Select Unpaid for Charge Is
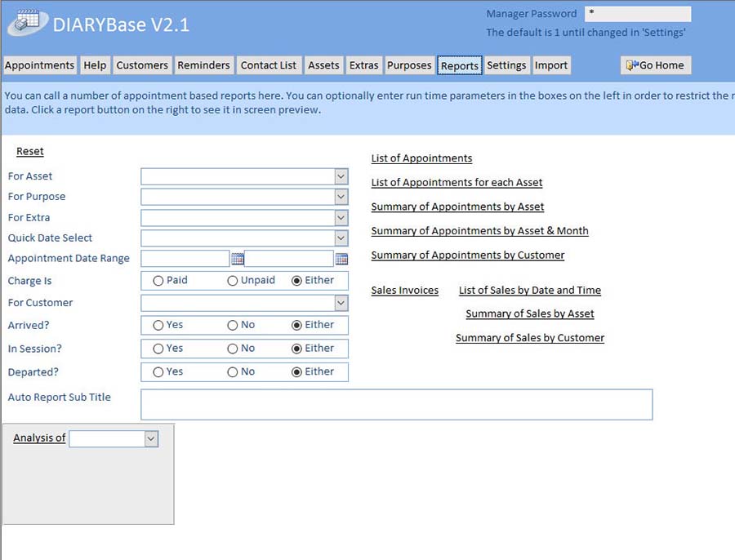The width and height of the screenshot is (735, 560). click(x=233, y=281)
